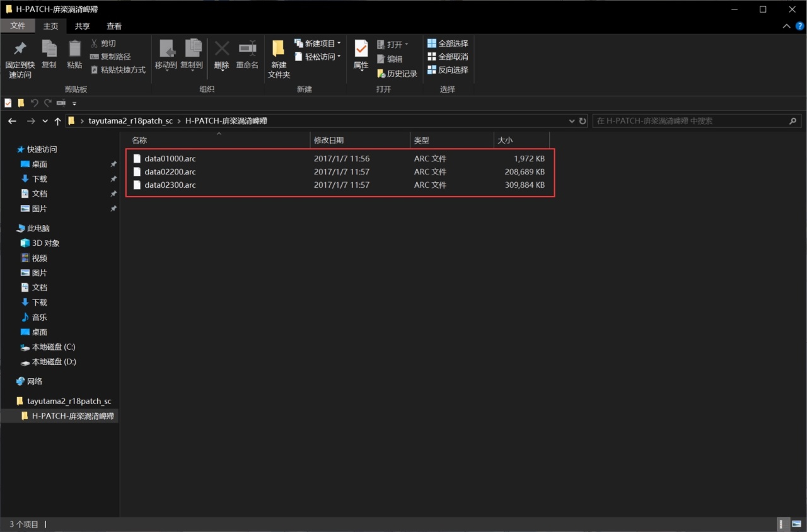This screenshot has width=807, height=532.
Task: Expand the address bar history dropdown
Action: (x=572, y=121)
